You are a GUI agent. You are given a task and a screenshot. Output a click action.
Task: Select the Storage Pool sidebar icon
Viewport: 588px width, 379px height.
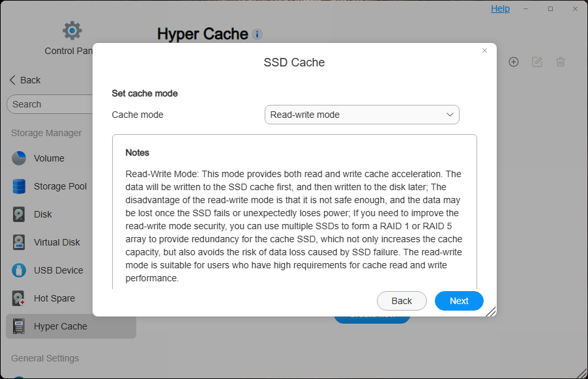point(20,186)
